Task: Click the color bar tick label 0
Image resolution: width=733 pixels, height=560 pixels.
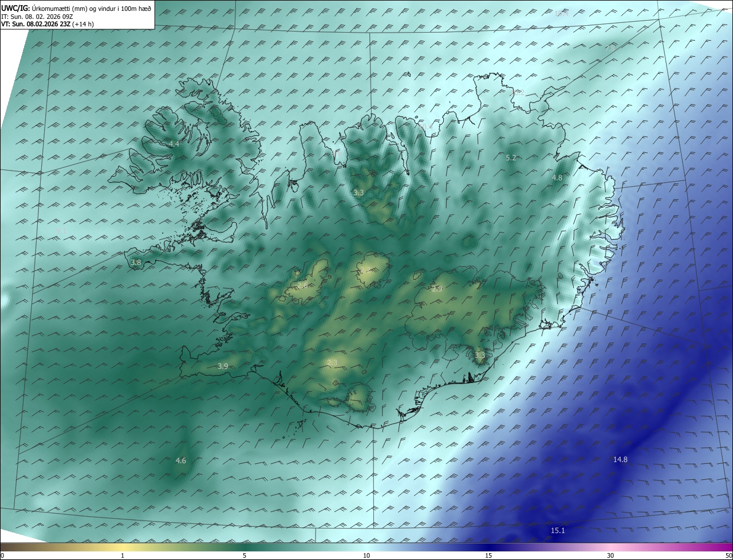Action: (2, 555)
